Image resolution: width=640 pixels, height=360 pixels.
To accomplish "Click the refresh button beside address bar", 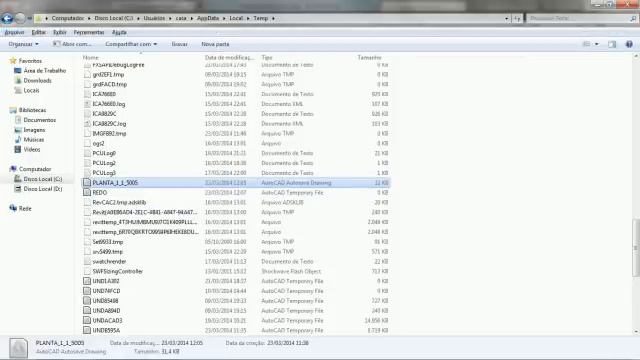I will click(x=517, y=18).
